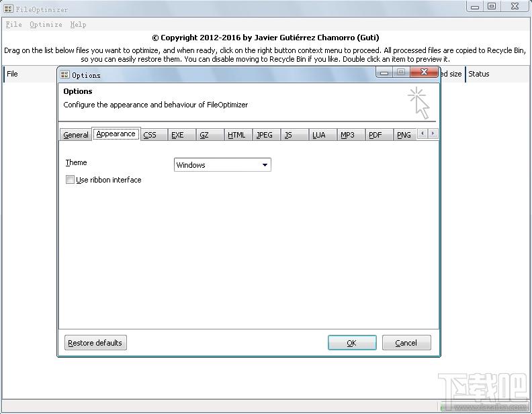Close the FileOptimizer main window
532x414 pixels.
[515, 6]
